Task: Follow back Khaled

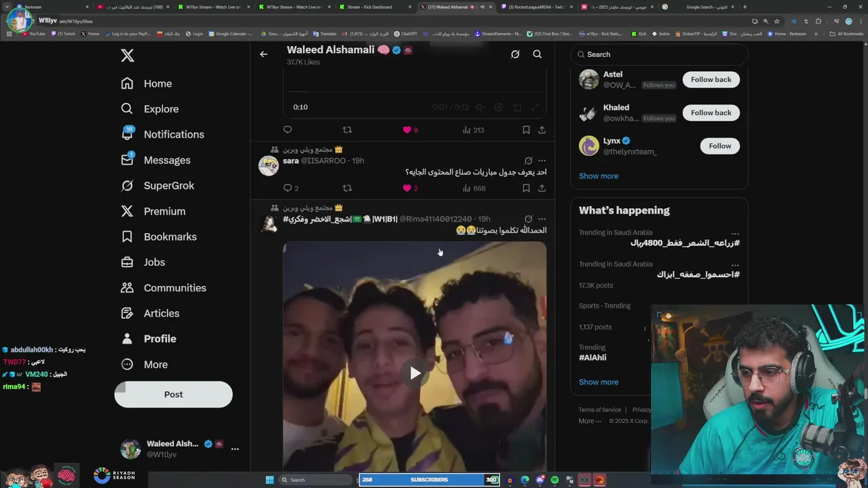Action: pyautogui.click(x=711, y=113)
